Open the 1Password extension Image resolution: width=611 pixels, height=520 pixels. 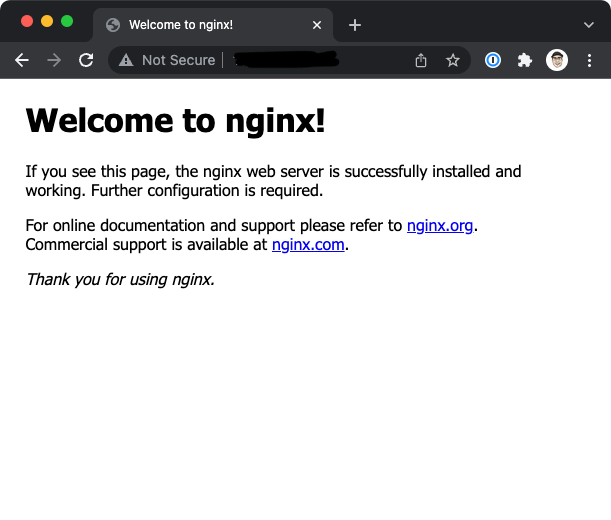point(493,60)
